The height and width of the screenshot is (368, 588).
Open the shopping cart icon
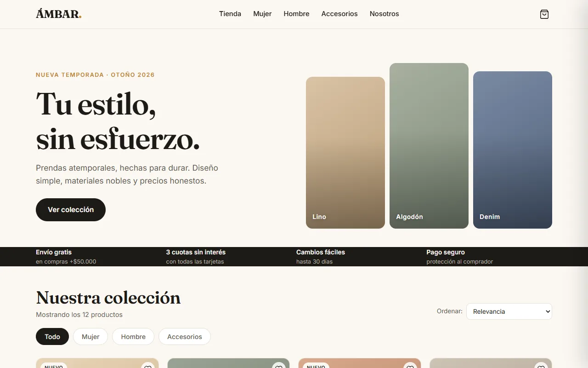[x=544, y=14]
